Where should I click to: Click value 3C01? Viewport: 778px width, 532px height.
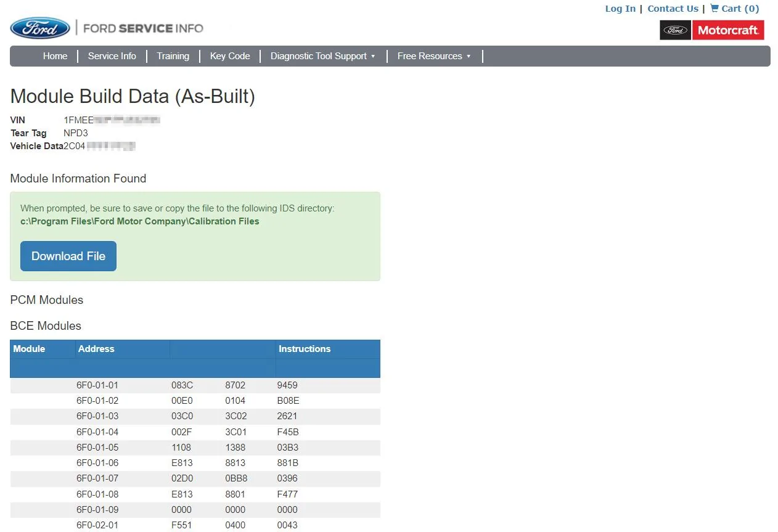(x=236, y=432)
